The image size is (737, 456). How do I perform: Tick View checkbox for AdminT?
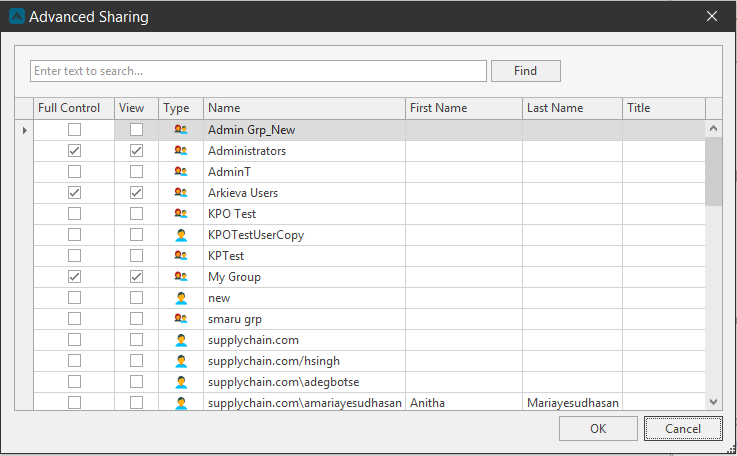click(136, 171)
